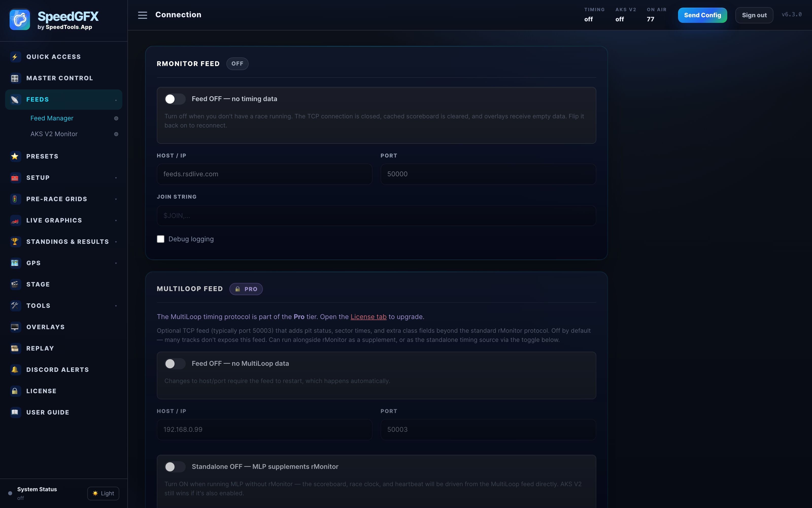Follow the License tab link
Screen dimensions: 812x508
pos(368,317)
